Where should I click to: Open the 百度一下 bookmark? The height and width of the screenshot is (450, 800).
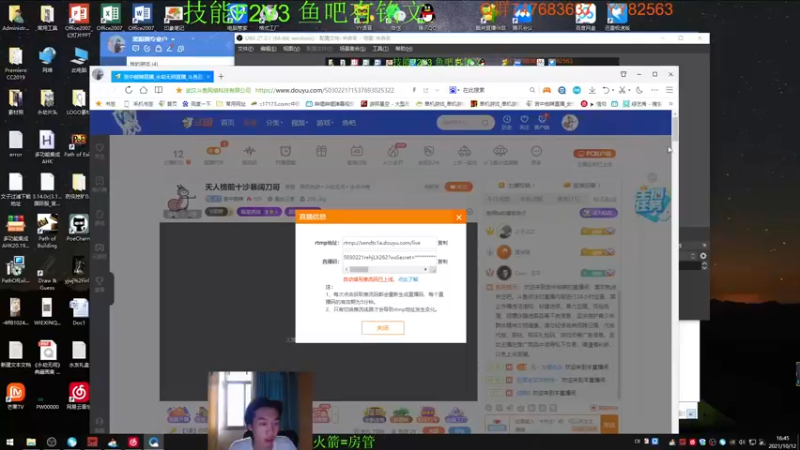[196, 104]
